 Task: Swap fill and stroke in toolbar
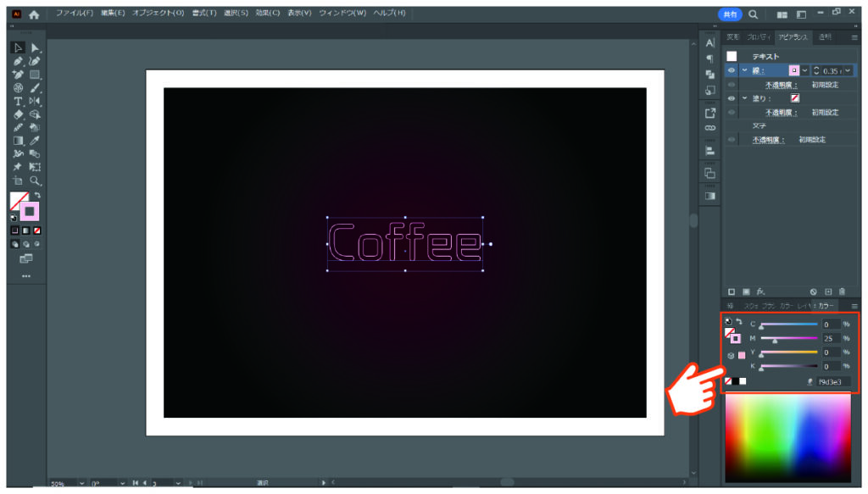tap(37, 195)
